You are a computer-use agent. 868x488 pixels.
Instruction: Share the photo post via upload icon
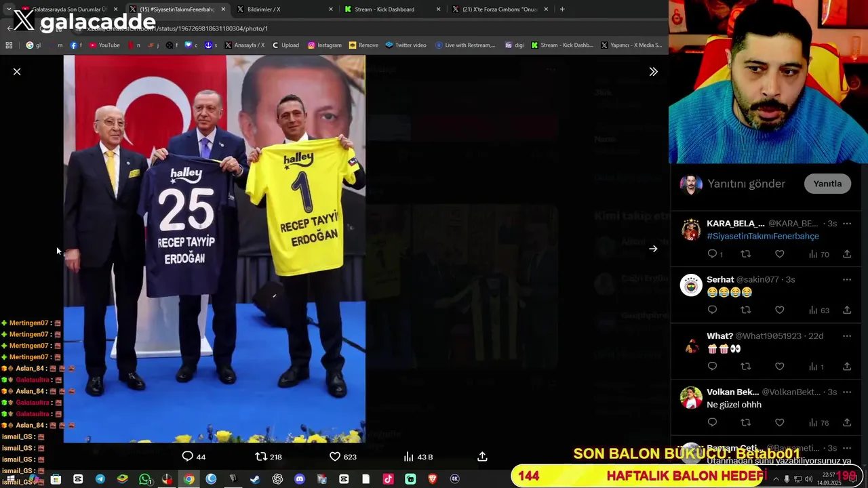click(482, 457)
